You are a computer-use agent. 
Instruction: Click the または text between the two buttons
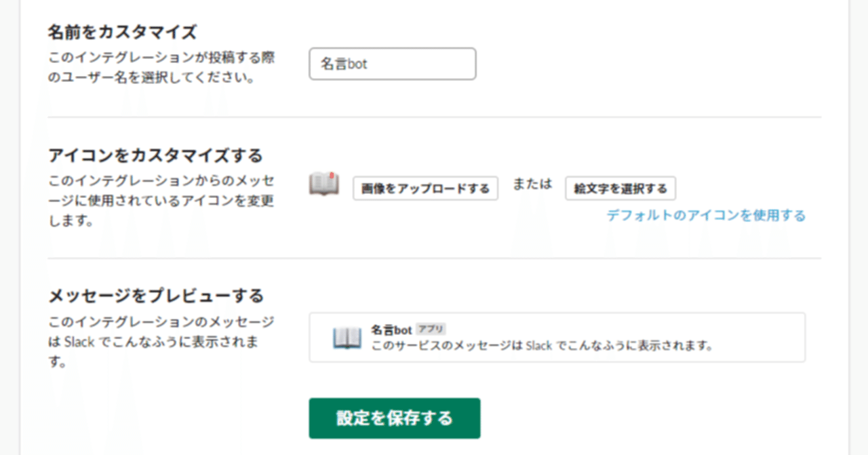click(532, 184)
